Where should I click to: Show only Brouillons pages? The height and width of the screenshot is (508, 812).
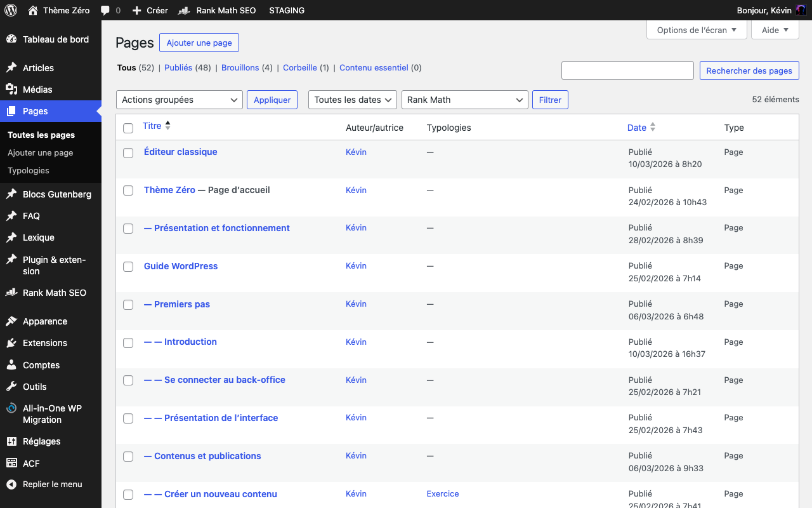click(x=240, y=67)
